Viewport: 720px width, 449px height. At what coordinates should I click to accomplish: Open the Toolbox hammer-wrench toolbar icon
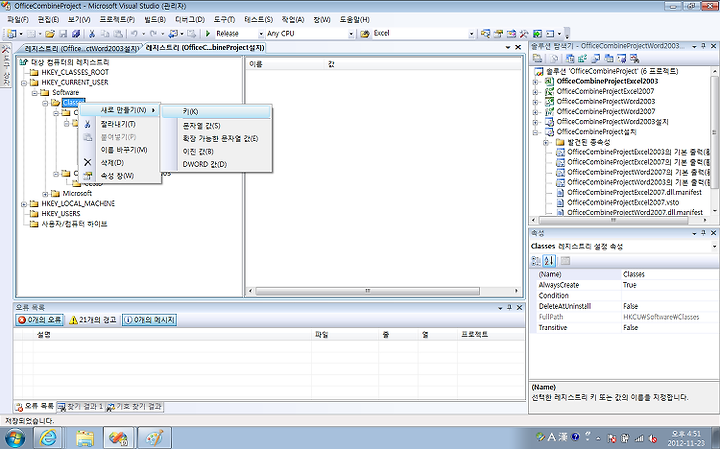(524, 34)
